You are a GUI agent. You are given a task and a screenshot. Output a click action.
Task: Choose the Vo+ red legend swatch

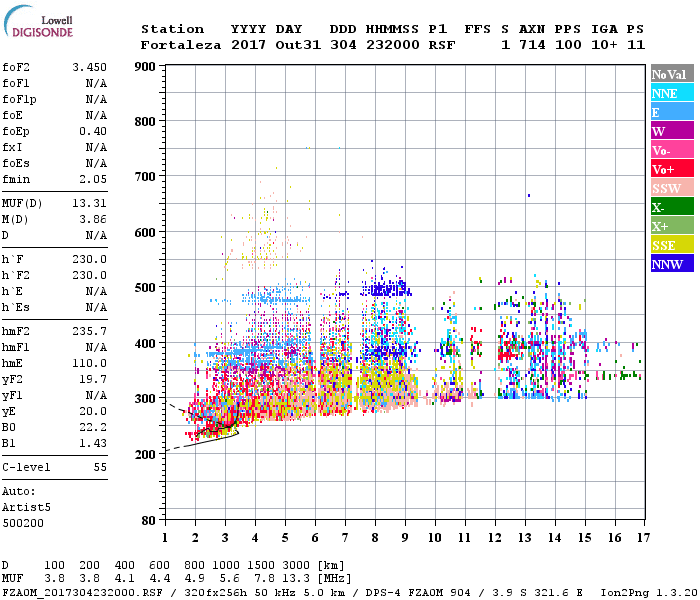click(x=672, y=169)
